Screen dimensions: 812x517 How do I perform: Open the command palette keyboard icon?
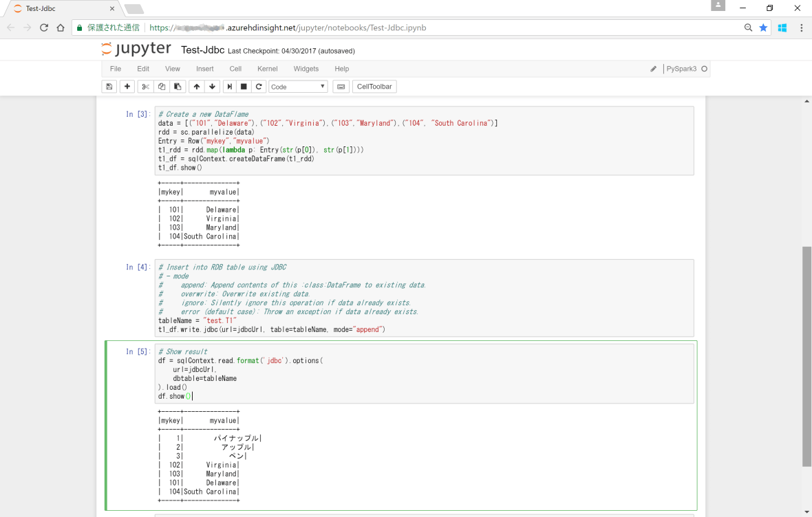pyautogui.click(x=341, y=87)
